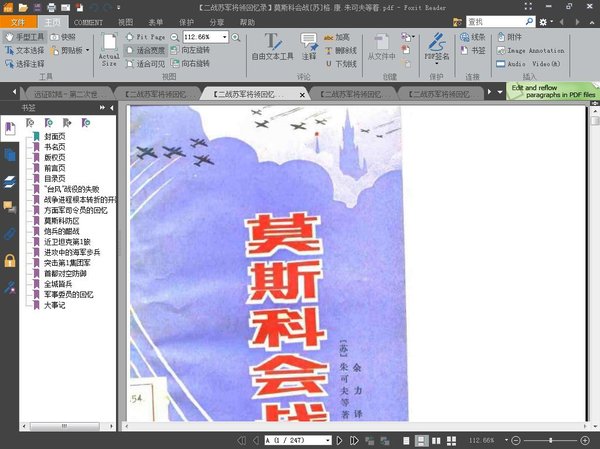Open the security lock panel
Screen dimensions: 600x449
tap(9, 260)
